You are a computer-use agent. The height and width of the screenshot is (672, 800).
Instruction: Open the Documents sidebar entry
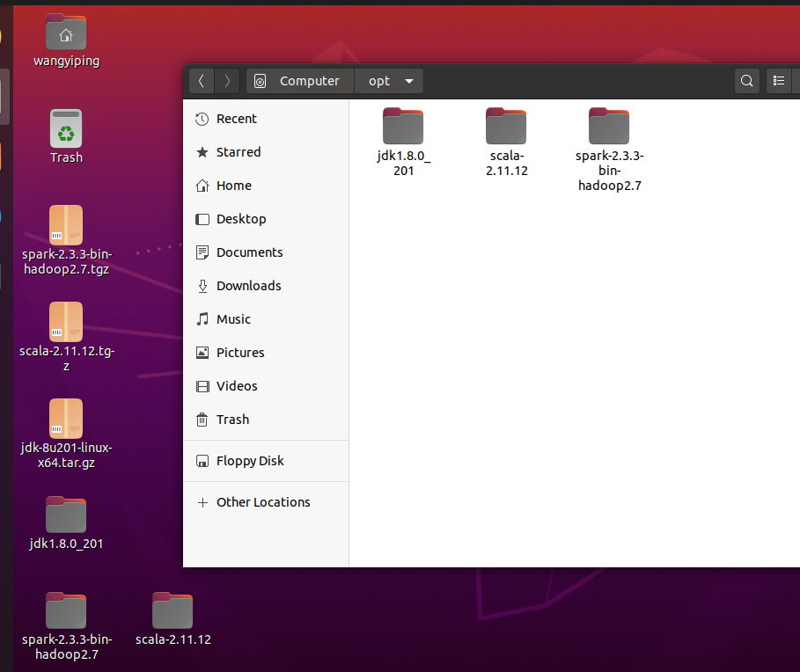click(247, 252)
